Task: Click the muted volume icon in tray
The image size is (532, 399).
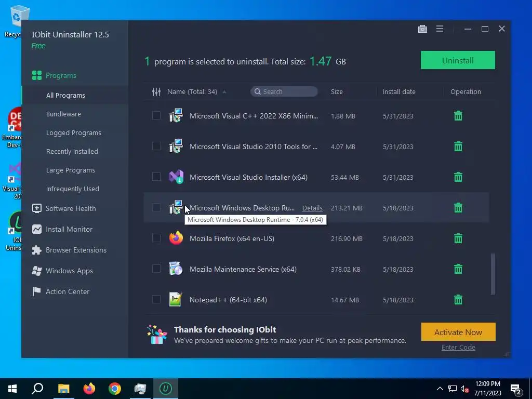Action: 464,389
